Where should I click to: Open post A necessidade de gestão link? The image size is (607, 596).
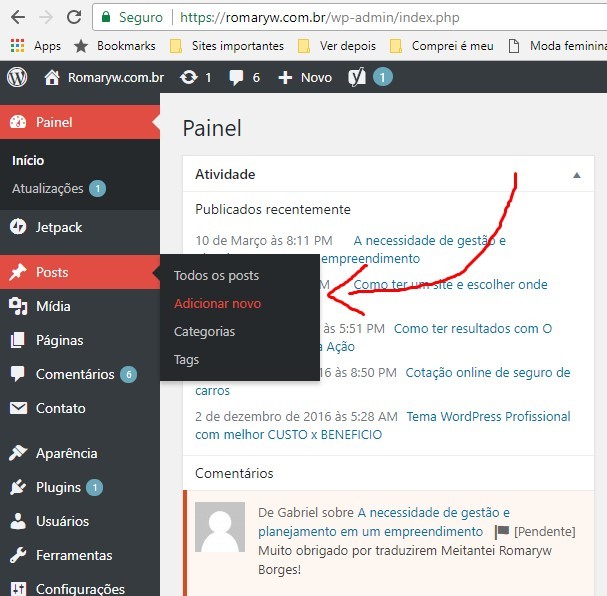(x=429, y=241)
